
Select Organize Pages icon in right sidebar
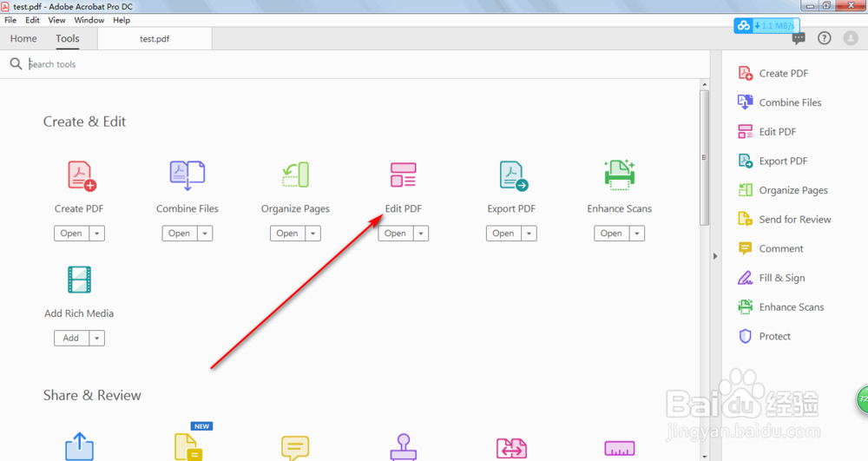click(x=745, y=190)
